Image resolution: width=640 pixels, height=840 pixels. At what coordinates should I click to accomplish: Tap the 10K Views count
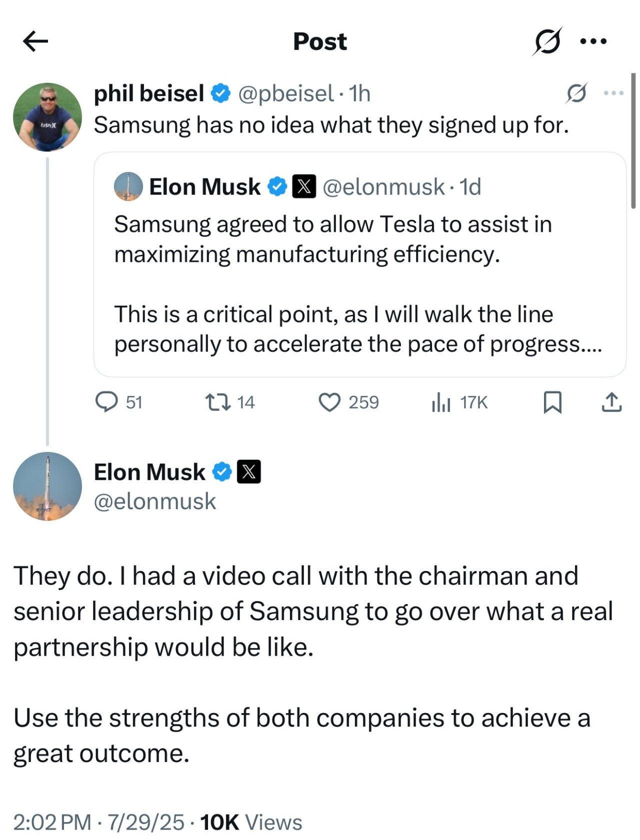[251, 822]
